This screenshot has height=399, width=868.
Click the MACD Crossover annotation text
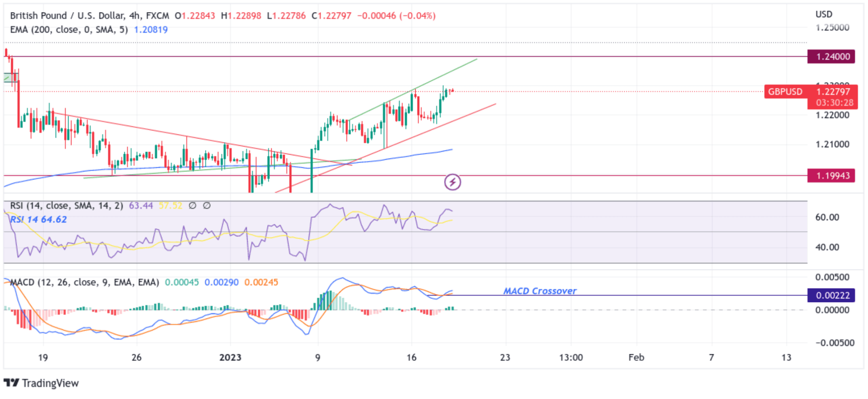(540, 291)
